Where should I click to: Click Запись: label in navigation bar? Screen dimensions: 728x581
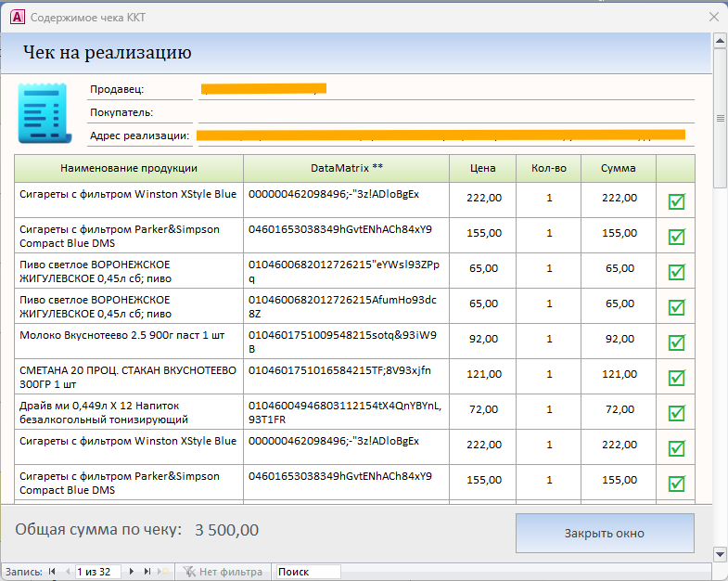point(24,572)
